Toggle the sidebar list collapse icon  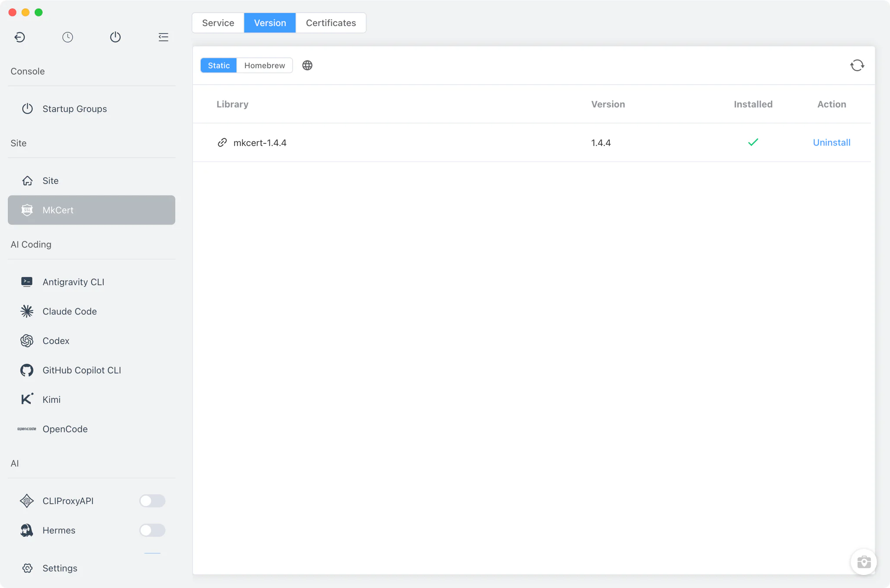[x=163, y=37]
